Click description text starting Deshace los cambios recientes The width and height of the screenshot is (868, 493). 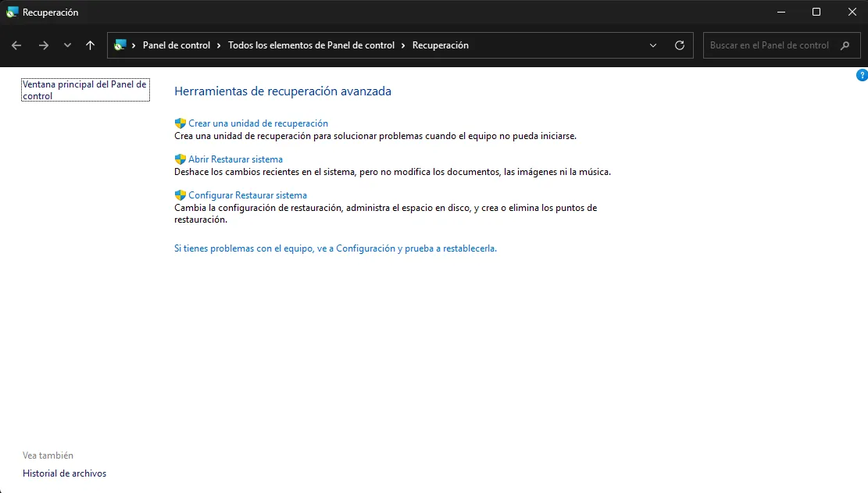point(392,172)
